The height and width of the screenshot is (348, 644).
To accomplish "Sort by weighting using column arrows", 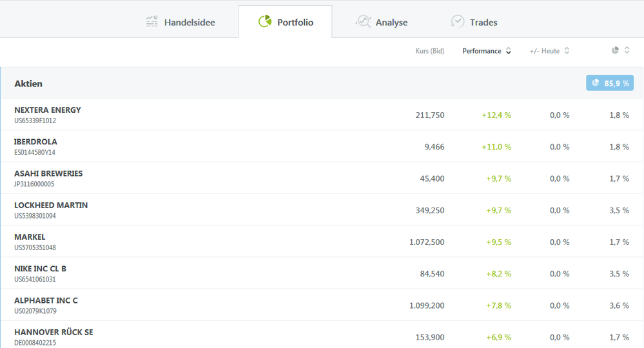I will pyautogui.click(x=627, y=50).
